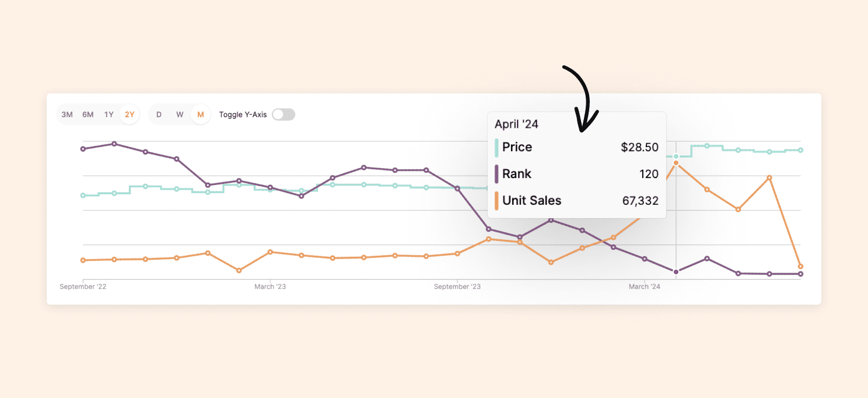This screenshot has height=398, width=868.
Task: Set granularity to weekly (W)
Action: [x=180, y=114]
